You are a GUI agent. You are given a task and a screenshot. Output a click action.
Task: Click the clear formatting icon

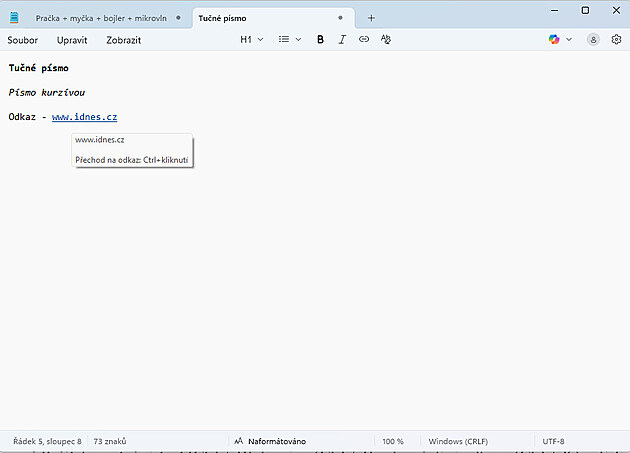386,40
